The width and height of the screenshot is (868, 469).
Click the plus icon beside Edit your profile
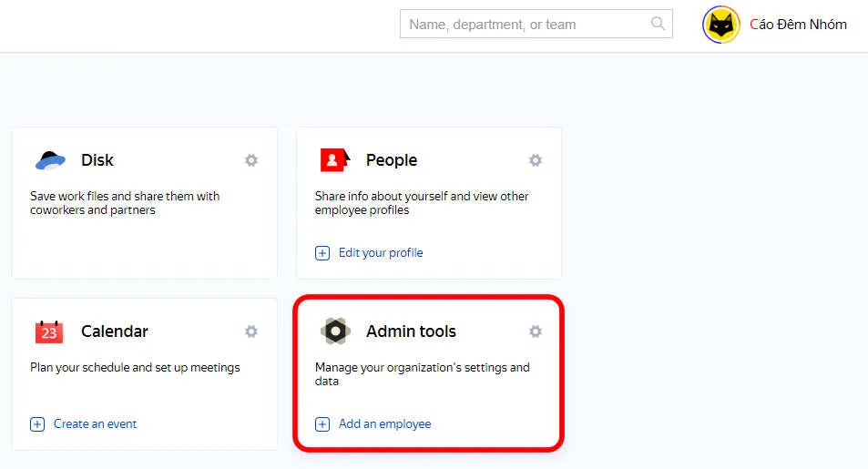pos(322,253)
